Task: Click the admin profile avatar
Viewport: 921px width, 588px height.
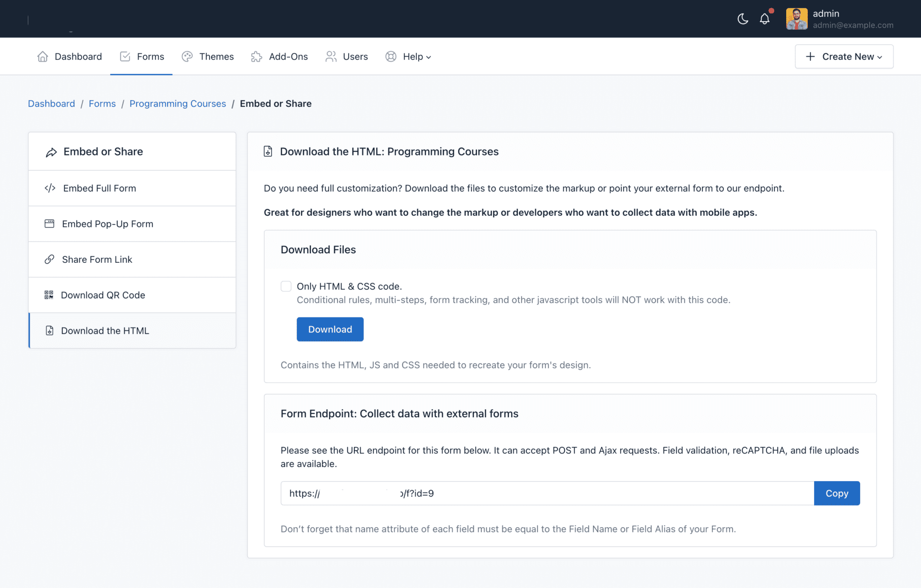Action: [796, 19]
